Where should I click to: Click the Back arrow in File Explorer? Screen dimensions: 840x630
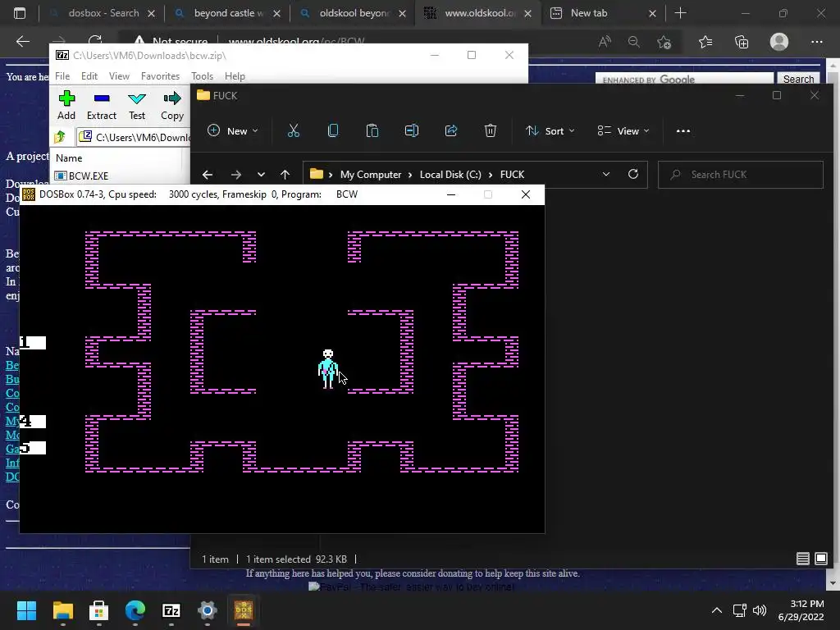coord(208,175)
